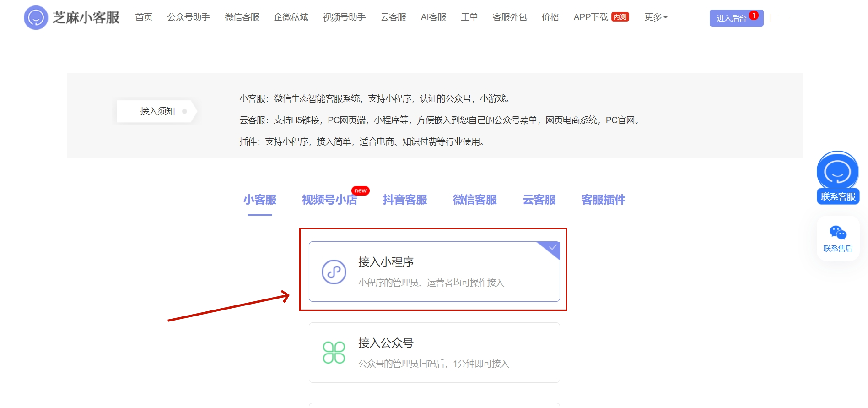Switch to 抖音客服 tab

405,200
